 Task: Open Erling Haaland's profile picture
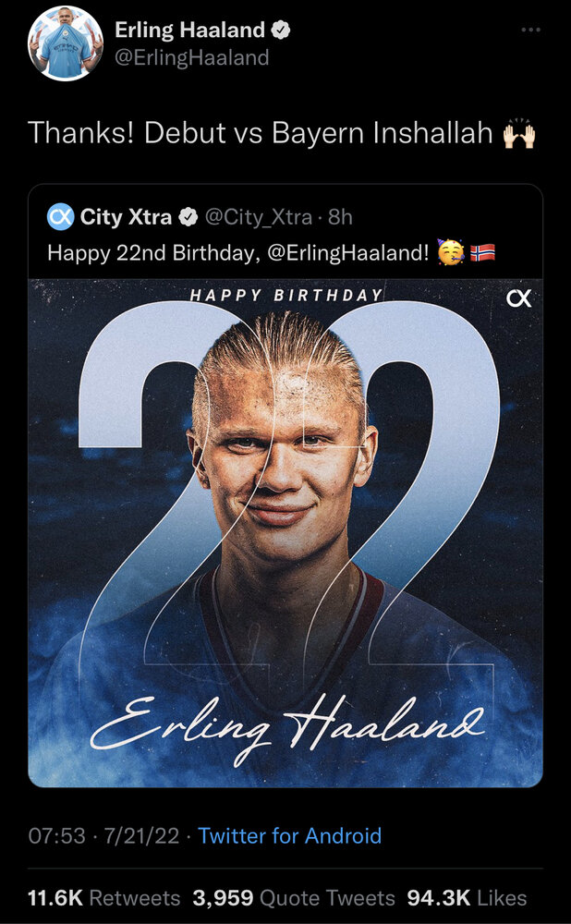(x=66, y=43)
